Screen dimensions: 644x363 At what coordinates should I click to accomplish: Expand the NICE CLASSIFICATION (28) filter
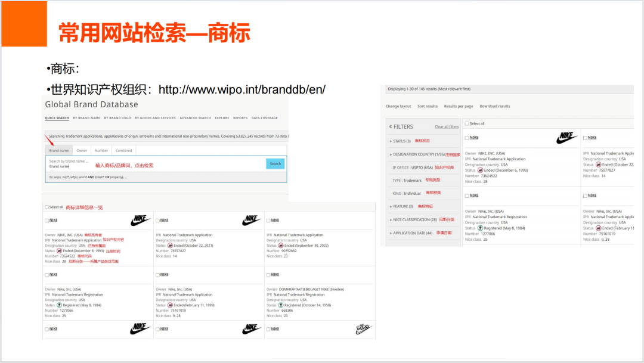pyautogui.click(x=413, y=220)
